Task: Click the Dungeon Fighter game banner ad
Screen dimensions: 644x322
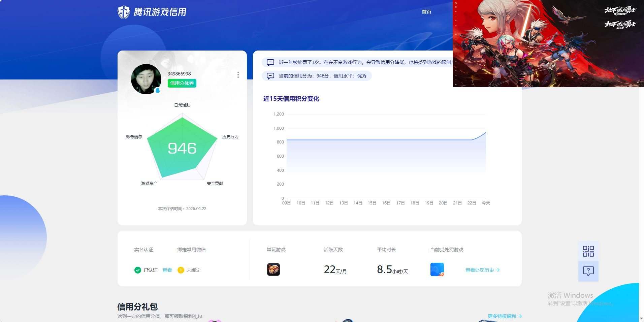Action: pos(548,43)
